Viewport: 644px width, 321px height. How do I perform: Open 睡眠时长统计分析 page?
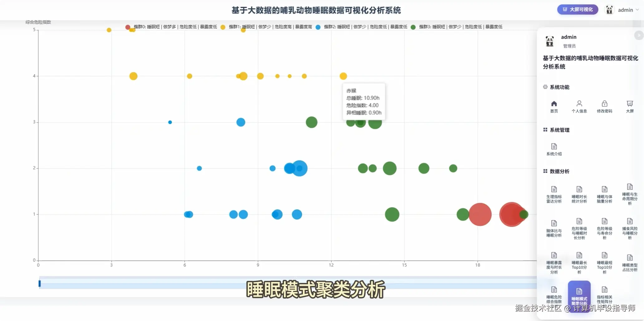579,195
